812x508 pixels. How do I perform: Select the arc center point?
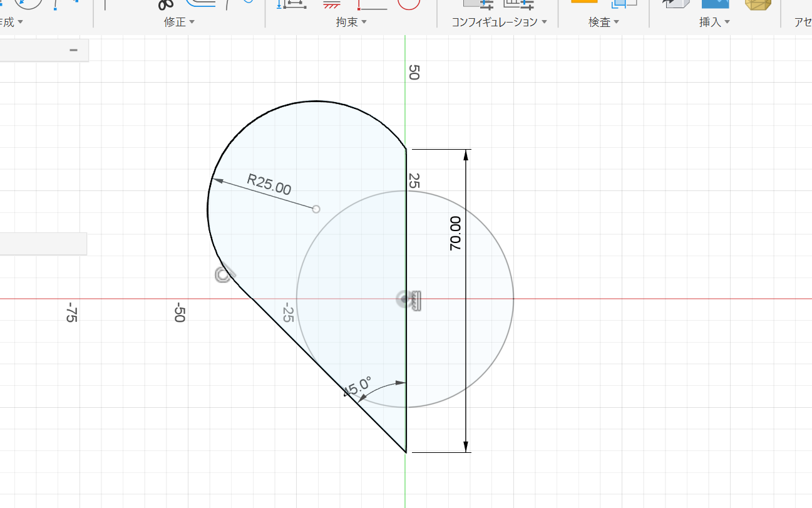point(316,209)
